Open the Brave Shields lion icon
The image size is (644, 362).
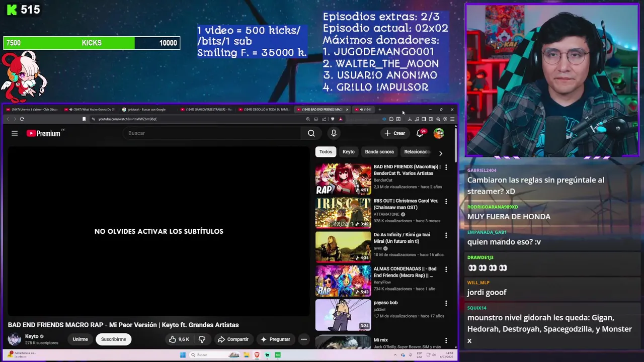333,119
